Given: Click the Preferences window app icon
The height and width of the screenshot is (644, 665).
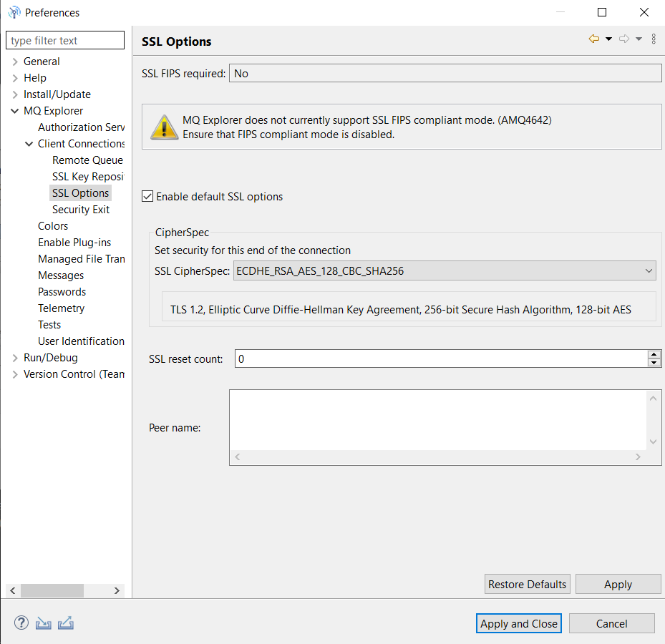Looking at the screenshot, I should click(14, 12).
